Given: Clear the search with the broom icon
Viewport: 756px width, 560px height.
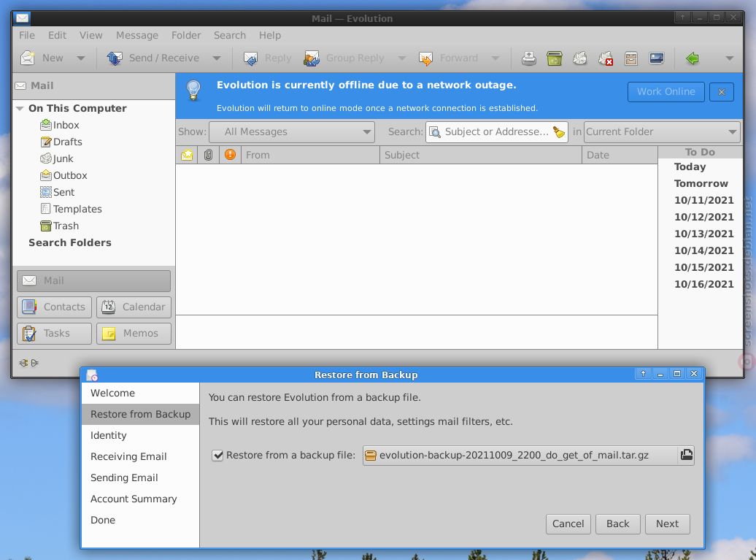Looking at the screenshot, I should tap(559, 132).
